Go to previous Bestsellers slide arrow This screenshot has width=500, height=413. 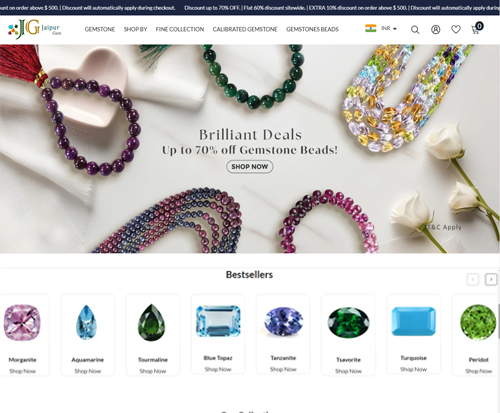click(x=473, y=279)
